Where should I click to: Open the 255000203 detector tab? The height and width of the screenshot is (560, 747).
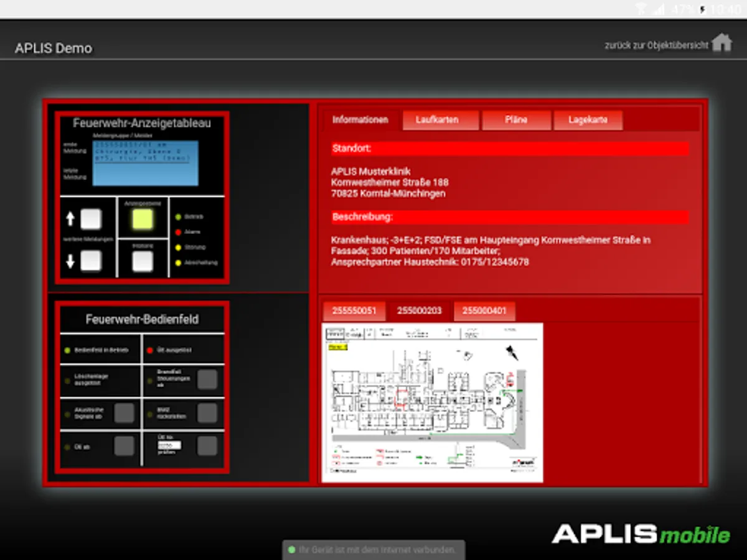pyautogui.click(x=419, y=310)
